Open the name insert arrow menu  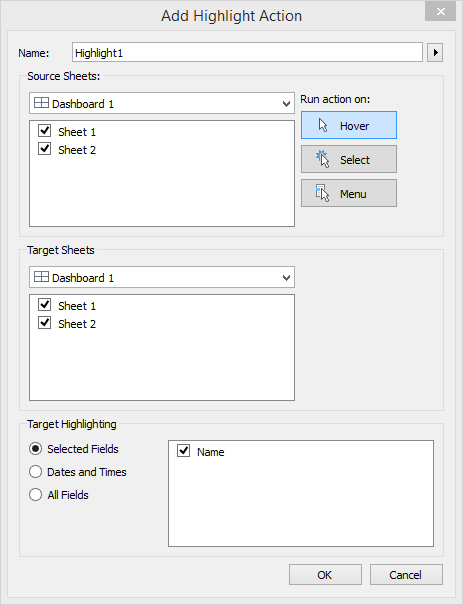click(435, 52)
